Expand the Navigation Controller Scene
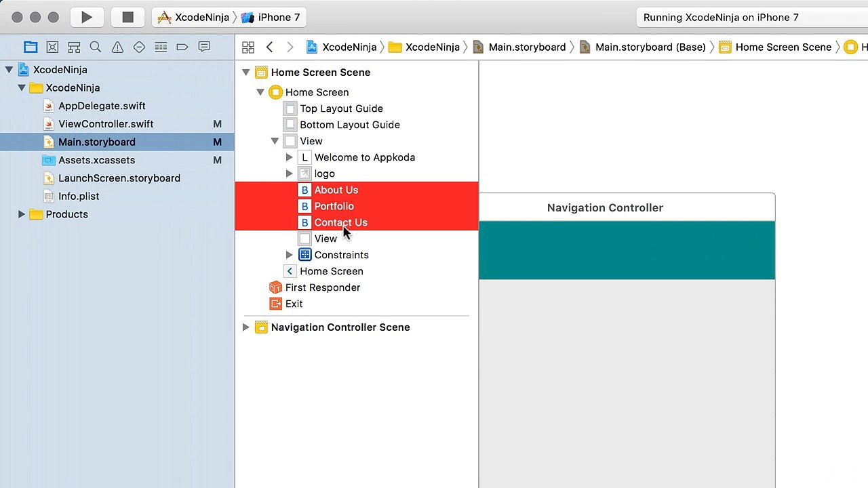 pos(246,327)
